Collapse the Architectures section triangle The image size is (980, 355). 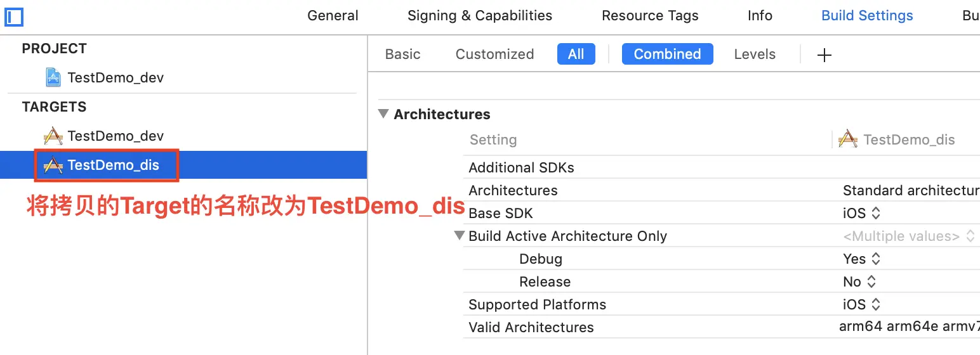coord(383,114)
